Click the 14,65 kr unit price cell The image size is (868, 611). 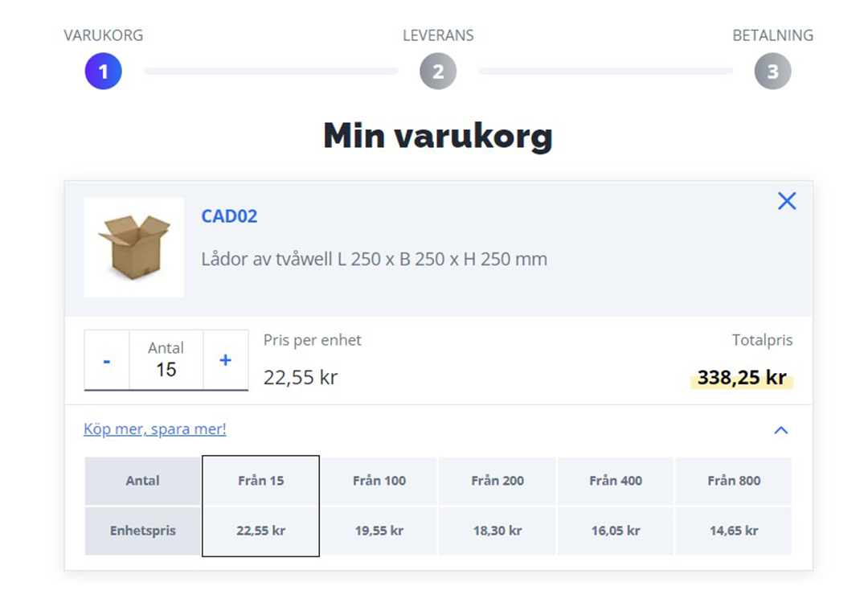(734, 531)
